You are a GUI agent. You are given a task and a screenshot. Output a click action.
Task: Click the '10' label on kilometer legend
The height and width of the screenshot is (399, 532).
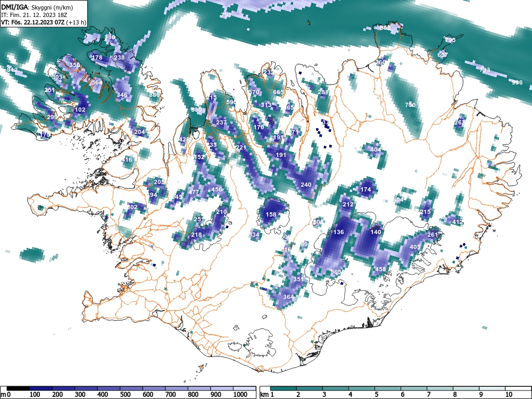coord(509,395)
